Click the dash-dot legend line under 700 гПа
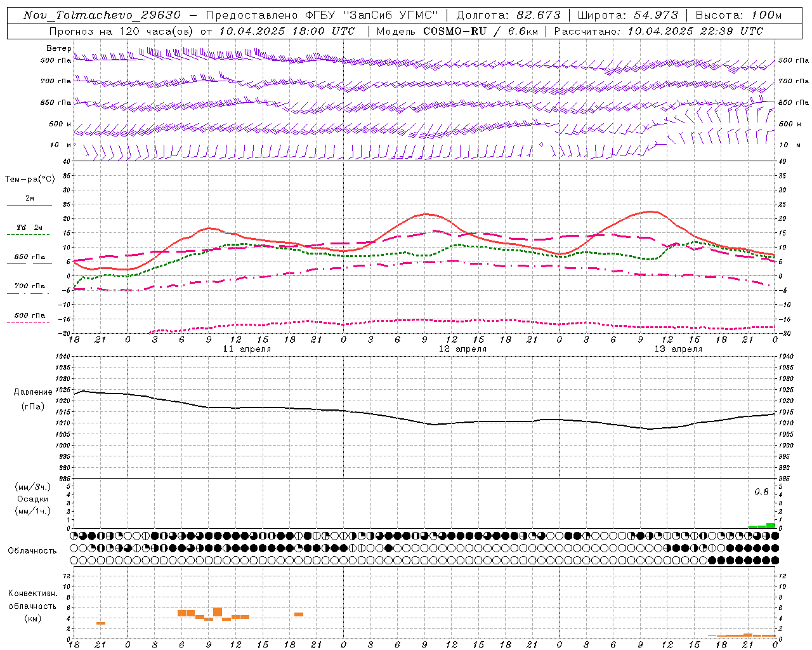 [x=29, y=293]
